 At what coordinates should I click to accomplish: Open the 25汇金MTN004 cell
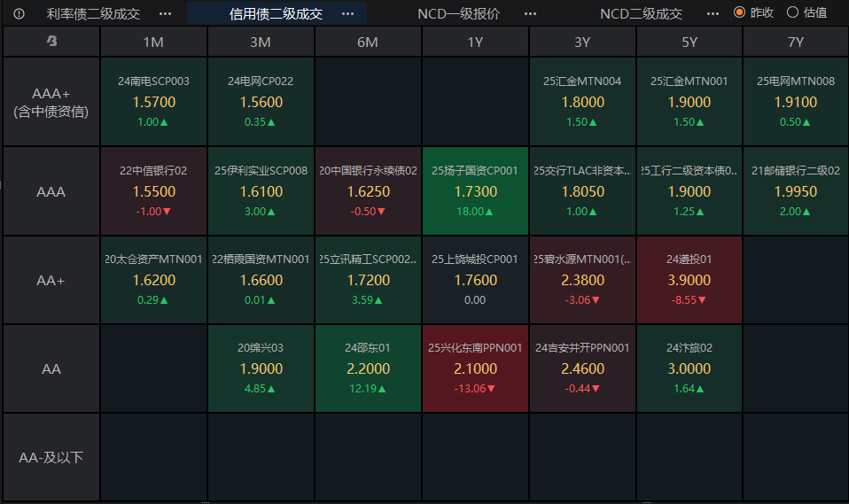pyautogui.click(x=582, y=102)
